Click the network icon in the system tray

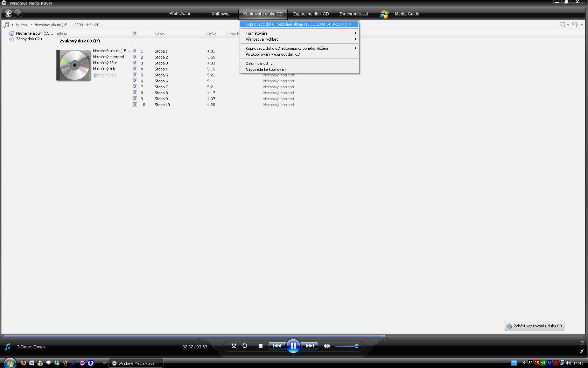pos(562,363)
